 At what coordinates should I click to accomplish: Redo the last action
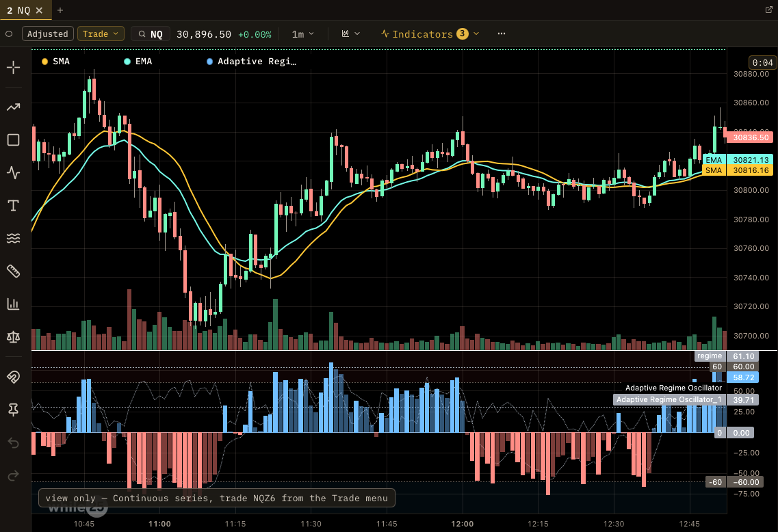coord(14,475)
